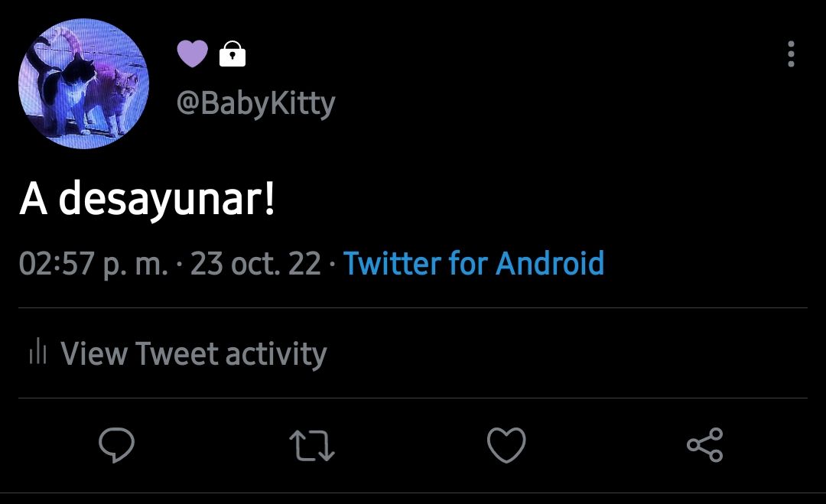Screen dimensions: 826x504
Task: Tap the reply speech bubble icon
Action: [116, 445]
